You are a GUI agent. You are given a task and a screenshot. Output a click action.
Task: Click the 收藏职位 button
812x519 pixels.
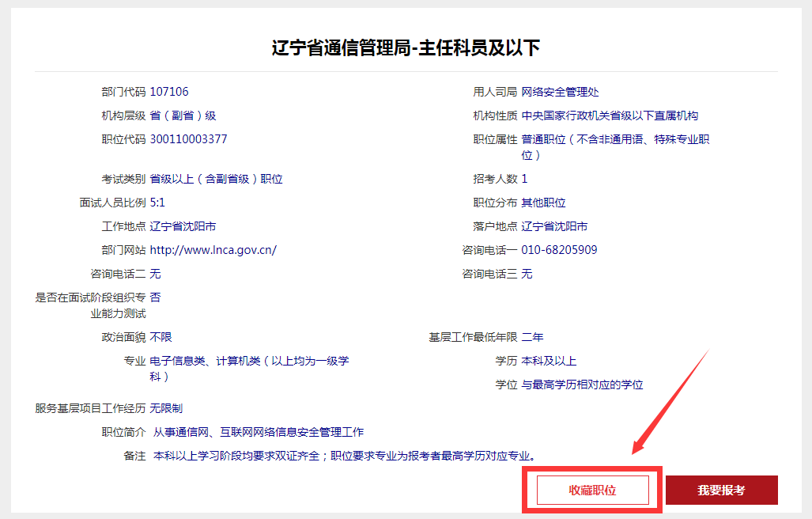[x=592, y=490]
